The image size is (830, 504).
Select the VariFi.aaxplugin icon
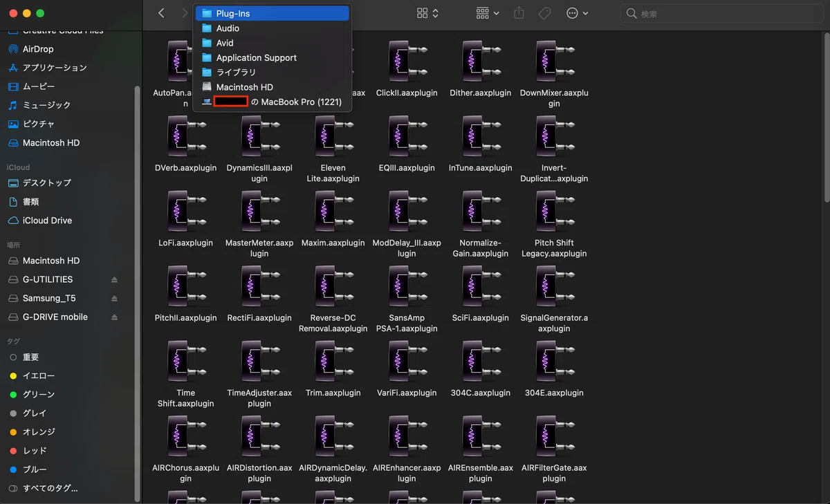pyautogui.click(x=407, y=362)
